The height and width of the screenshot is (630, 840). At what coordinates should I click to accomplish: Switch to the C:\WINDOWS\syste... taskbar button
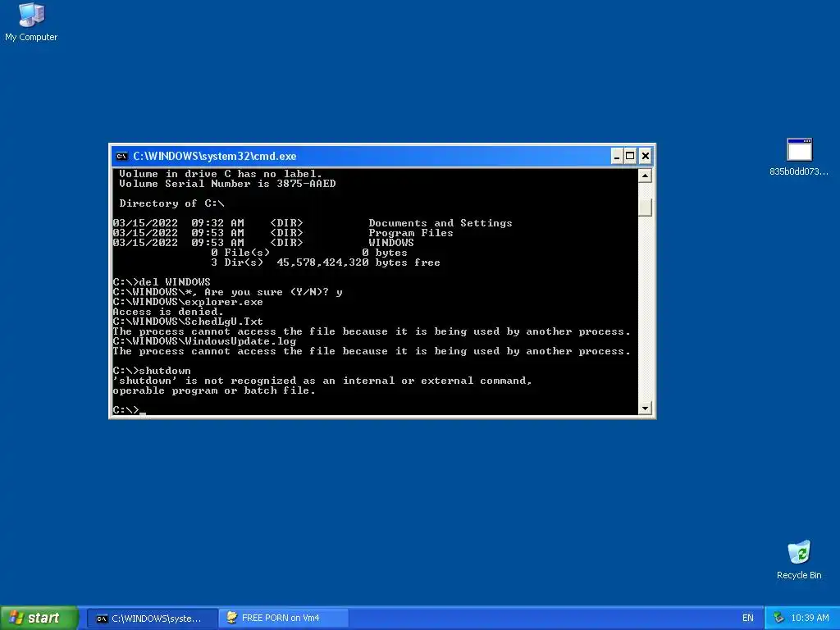click(x=152, y=619)
